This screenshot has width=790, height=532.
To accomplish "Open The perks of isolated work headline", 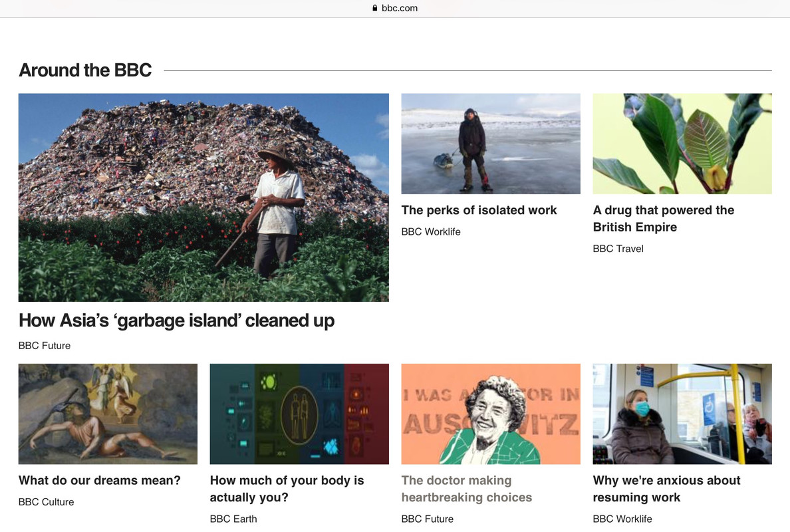I will 479,210.
